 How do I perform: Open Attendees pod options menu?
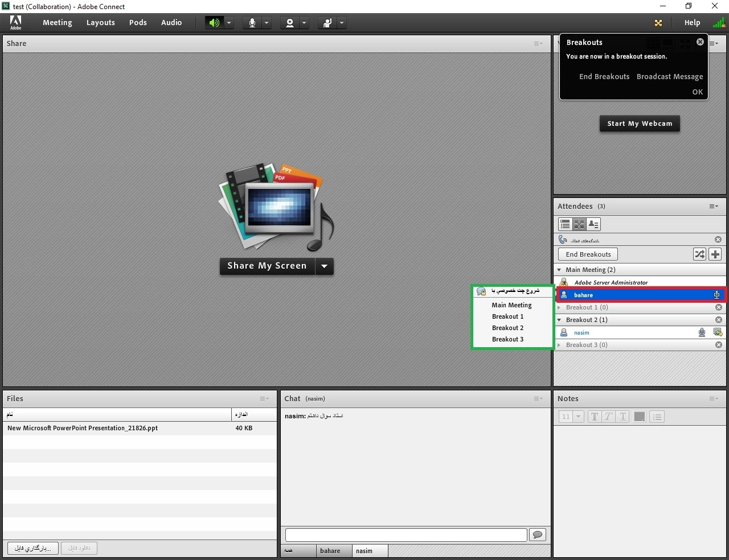coord(714,206)
